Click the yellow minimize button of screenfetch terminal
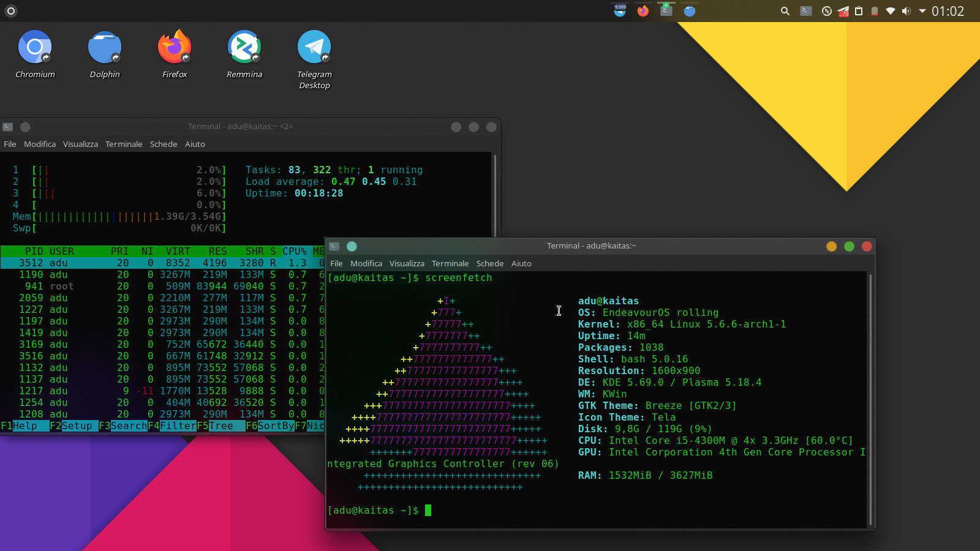This screenshot has width=980, height=551. [x=831, y=246]
